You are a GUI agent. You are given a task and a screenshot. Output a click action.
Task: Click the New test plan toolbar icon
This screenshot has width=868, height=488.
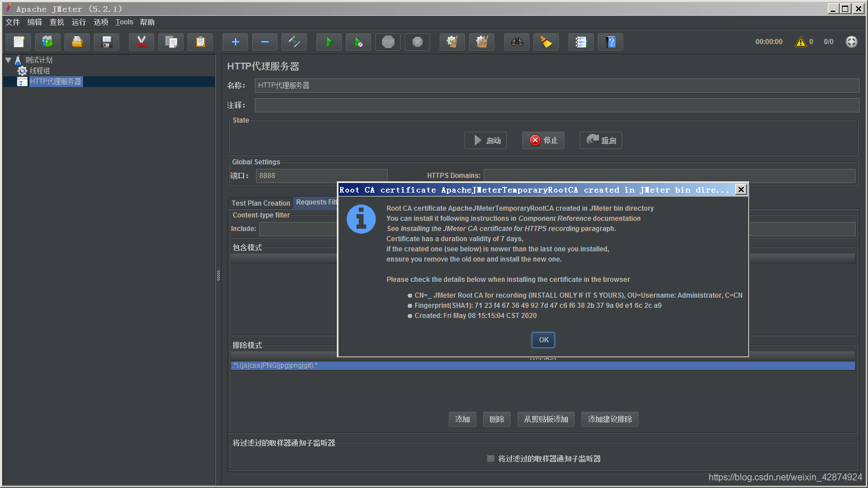pos(19,42)
